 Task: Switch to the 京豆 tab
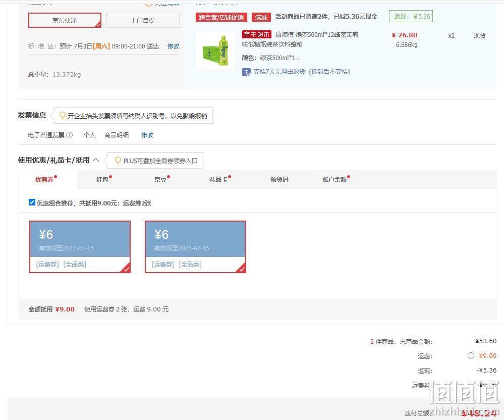point(161,179)
